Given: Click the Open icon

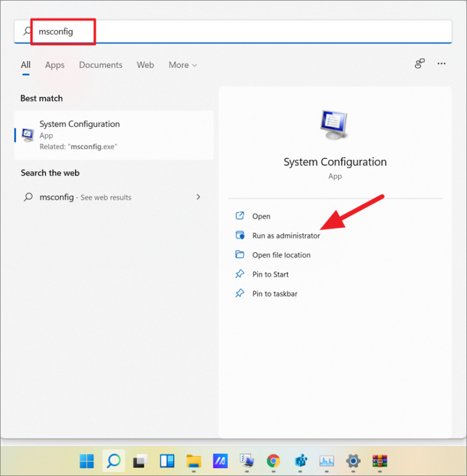Looking at the screenshot, I should coord(240,216).
